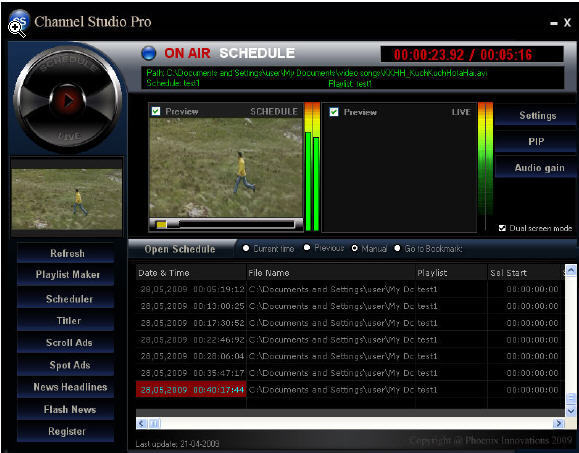Select the schedule row at 00:35:47:17
The width and height of the screenshot is (579, 453).
tap(349, 373)
